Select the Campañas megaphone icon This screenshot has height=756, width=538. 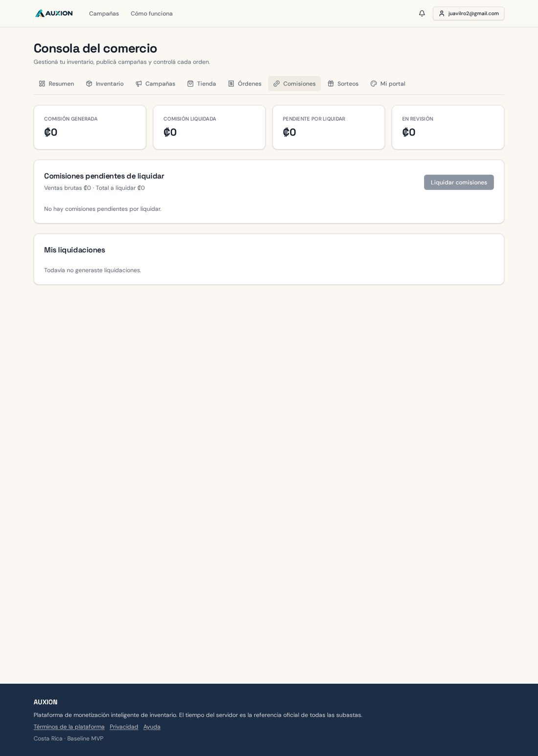point(139,84)
